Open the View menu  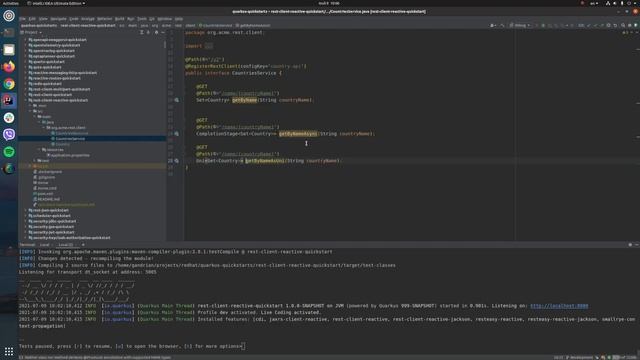[x=43, y=19]
